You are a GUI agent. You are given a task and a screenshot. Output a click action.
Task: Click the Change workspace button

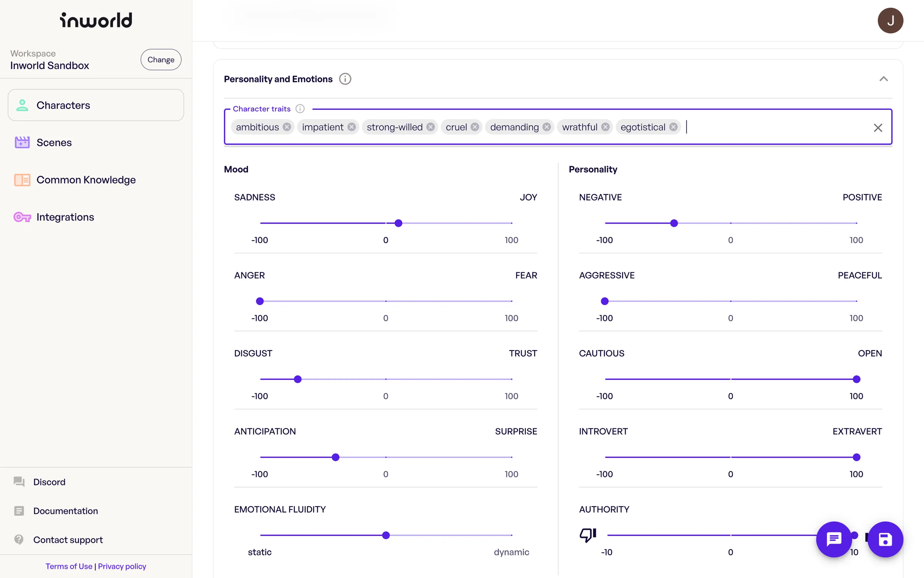[161, 60]
